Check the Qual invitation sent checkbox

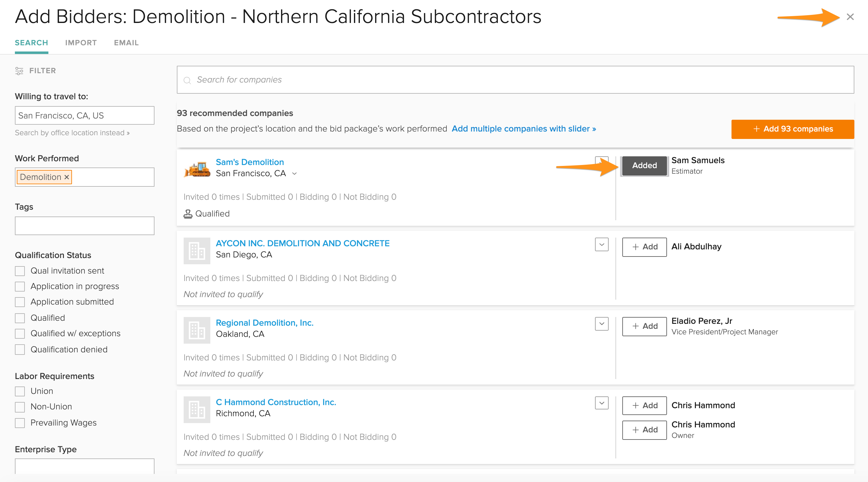point(20,271)
